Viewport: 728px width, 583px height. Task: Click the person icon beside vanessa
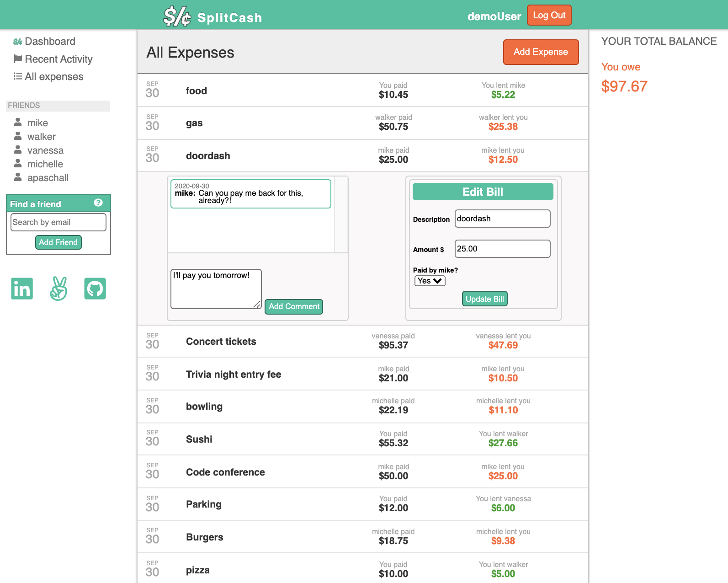[18, 150]
